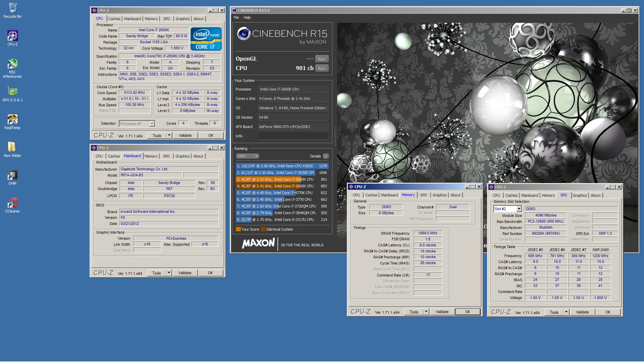Click the Identical System legend swatch
The width and height of the screenshot is (644, 362).
[x=263, y=229]
